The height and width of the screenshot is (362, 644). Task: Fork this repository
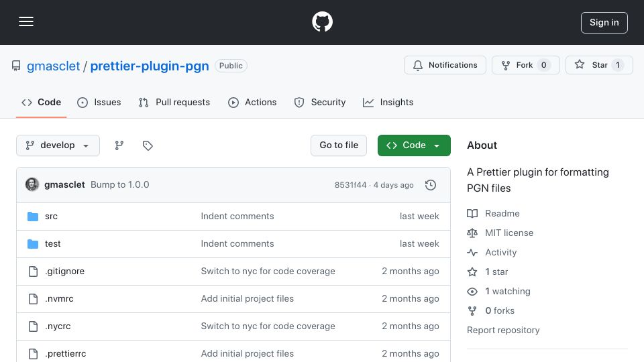[x=526, y=65]
